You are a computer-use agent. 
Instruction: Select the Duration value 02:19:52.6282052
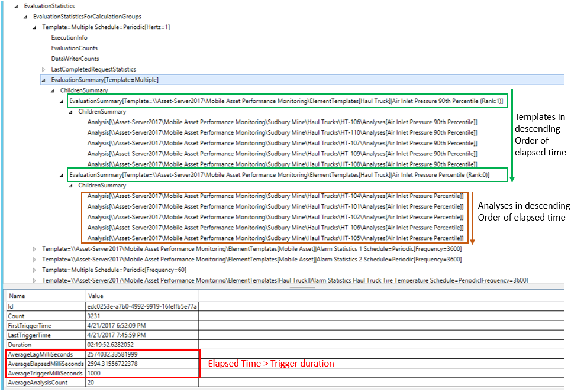(x=112, y=345)
